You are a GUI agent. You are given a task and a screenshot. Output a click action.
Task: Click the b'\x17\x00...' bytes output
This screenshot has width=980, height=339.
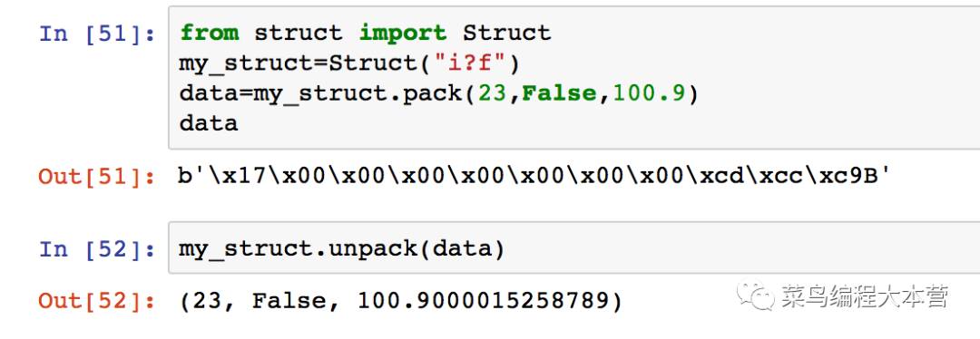click(x=534, y=177)
